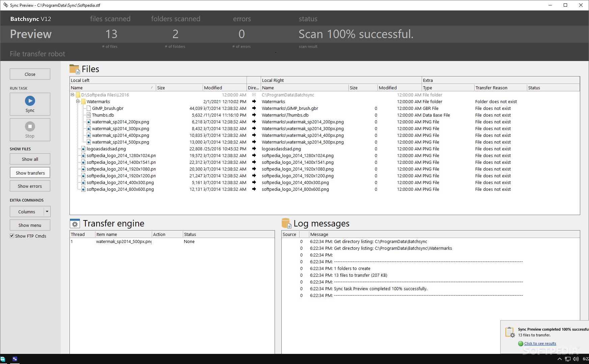The height and width of the screenshot is (364, 589).
Task: Click the Watermarks folder icon in left tree
Action: (83, 101)
